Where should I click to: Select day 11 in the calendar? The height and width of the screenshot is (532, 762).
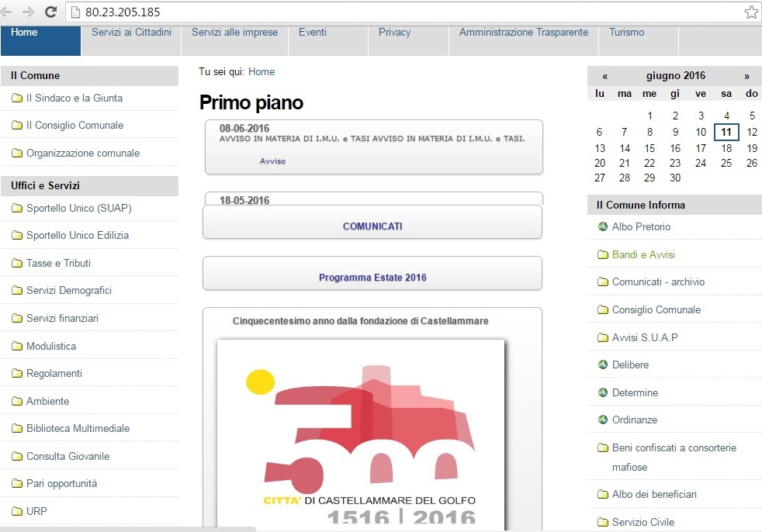click(x=726, y=133)
